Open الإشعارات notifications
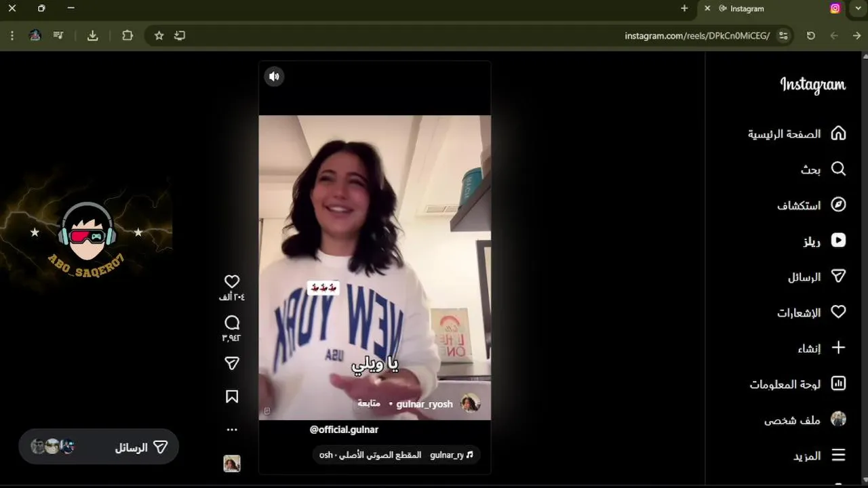 coord(811,312)
